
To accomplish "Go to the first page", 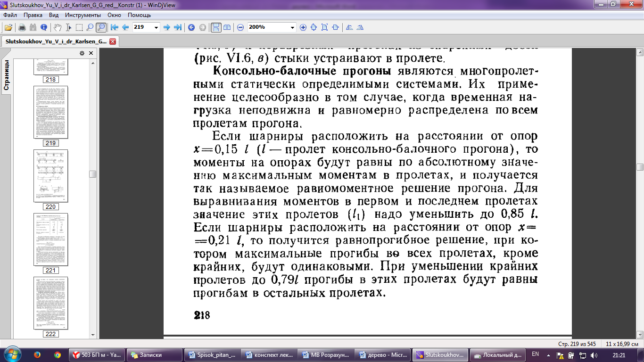I will coord(115,27).
